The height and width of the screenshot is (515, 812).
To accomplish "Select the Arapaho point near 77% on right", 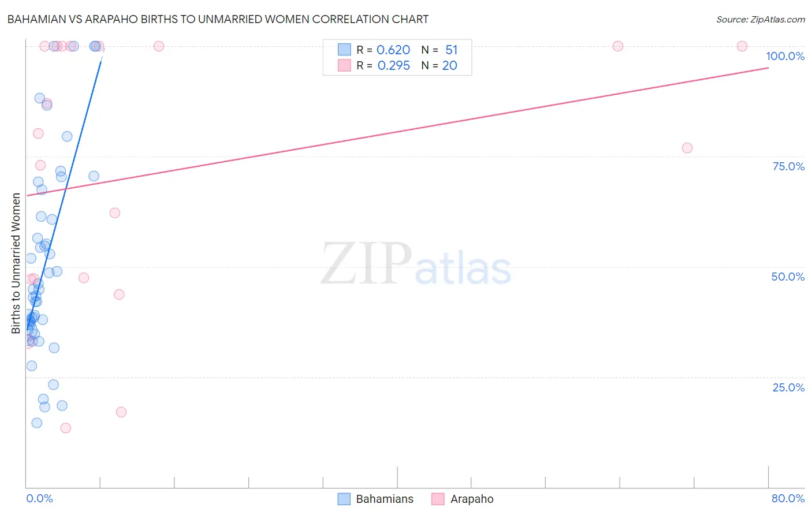I will point(687,148).
